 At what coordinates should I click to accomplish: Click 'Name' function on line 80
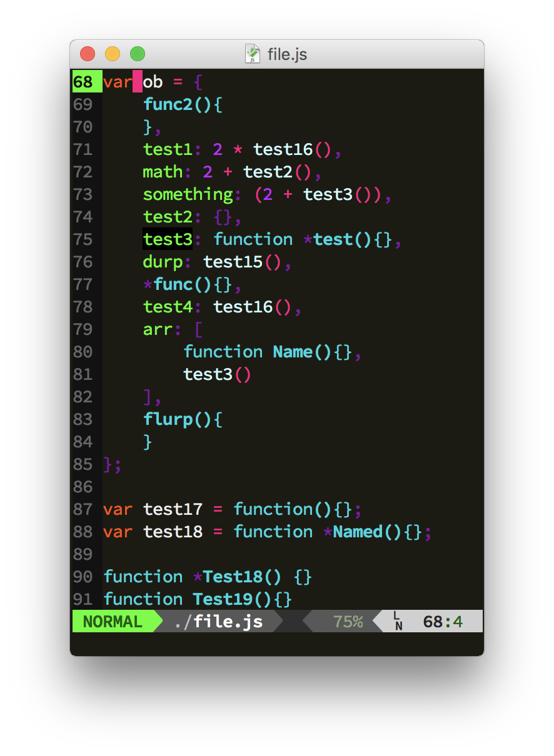point(293,352)
